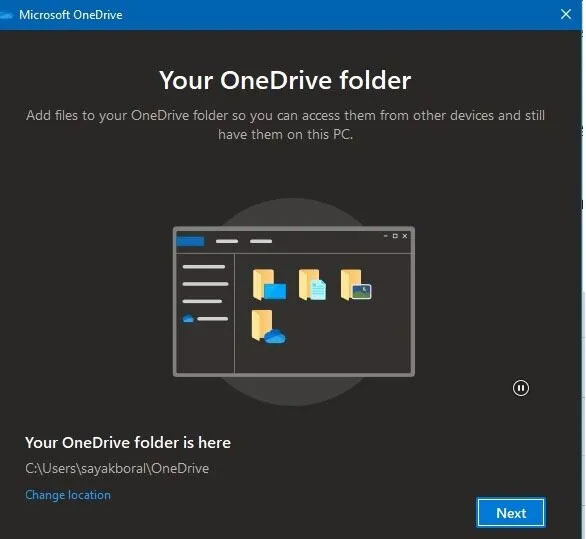Close the Microsoft OneDrive setup window

tap(566, 14)
